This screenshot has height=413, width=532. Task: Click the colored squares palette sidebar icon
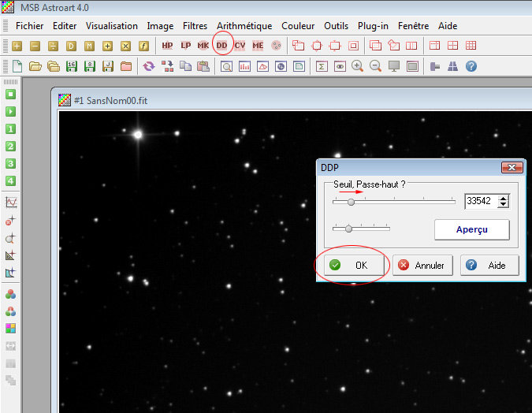tap(10, 328)
